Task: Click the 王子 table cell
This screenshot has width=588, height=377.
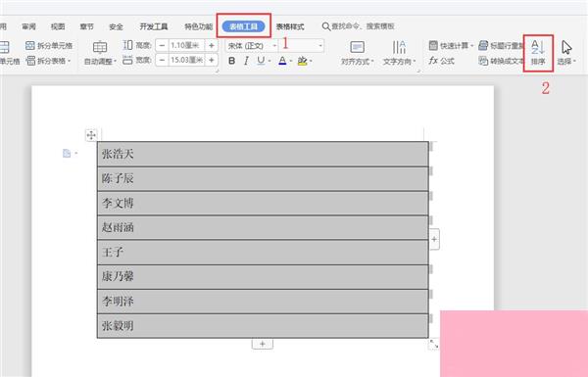Action: (263, 253)
